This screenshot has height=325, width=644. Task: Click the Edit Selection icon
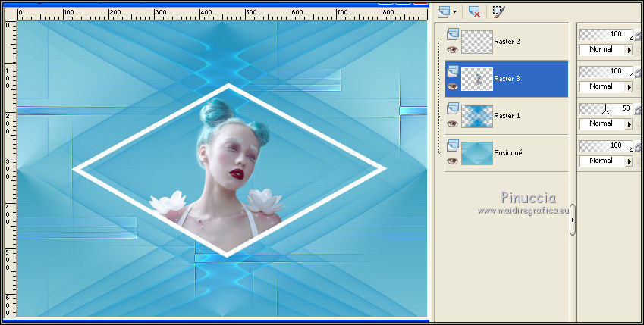(498, 11)
